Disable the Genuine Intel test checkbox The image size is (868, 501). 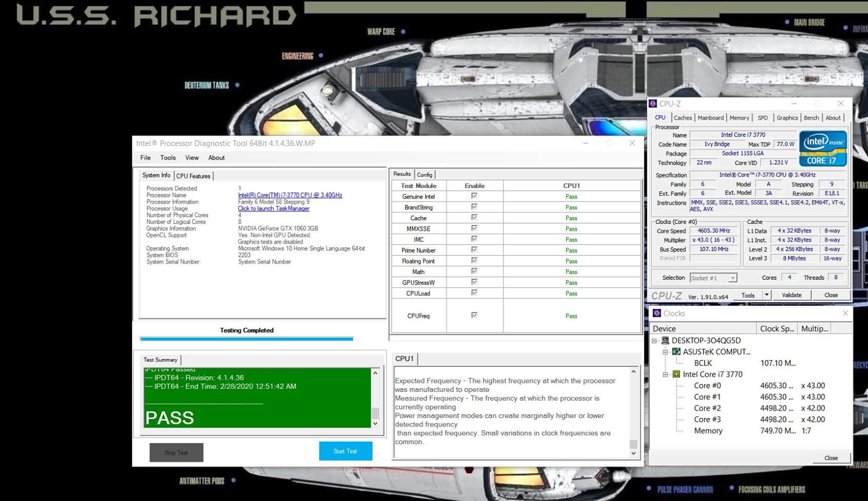pos(474,196)
